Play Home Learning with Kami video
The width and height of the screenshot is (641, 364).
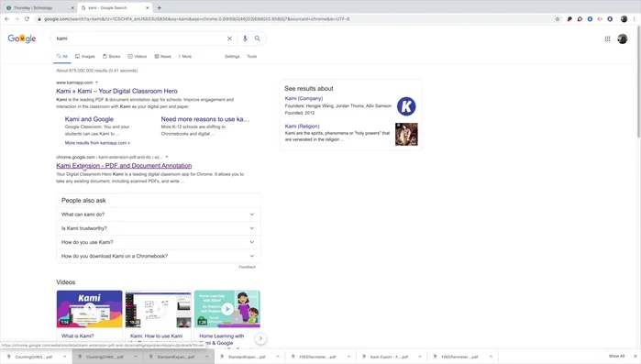[227, 309]
